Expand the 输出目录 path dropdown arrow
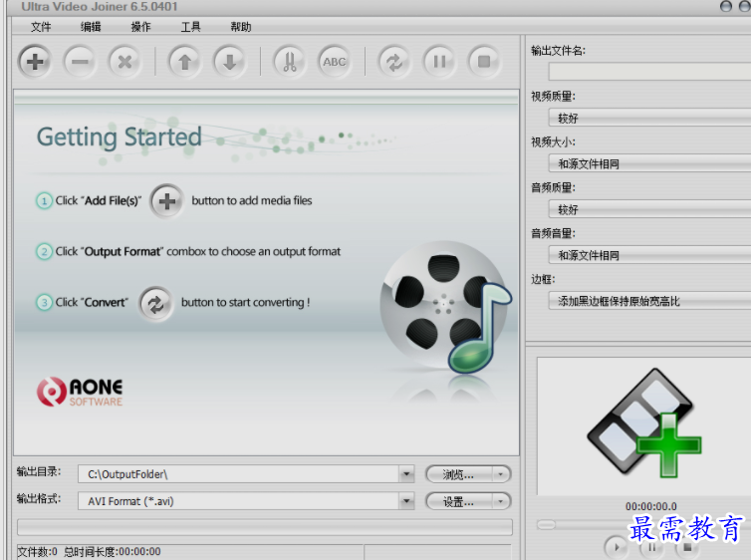This screenshot has width=751, height=560. (406, 474)
